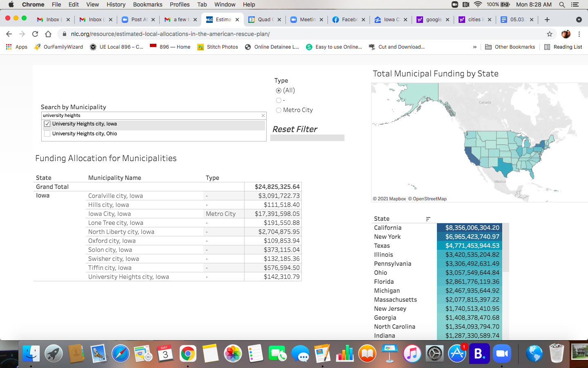Open Zoom from the Dock
Image resolution: width=588 pixels, height=368 pixels.
pyautogui.click(x=502, y=354)
